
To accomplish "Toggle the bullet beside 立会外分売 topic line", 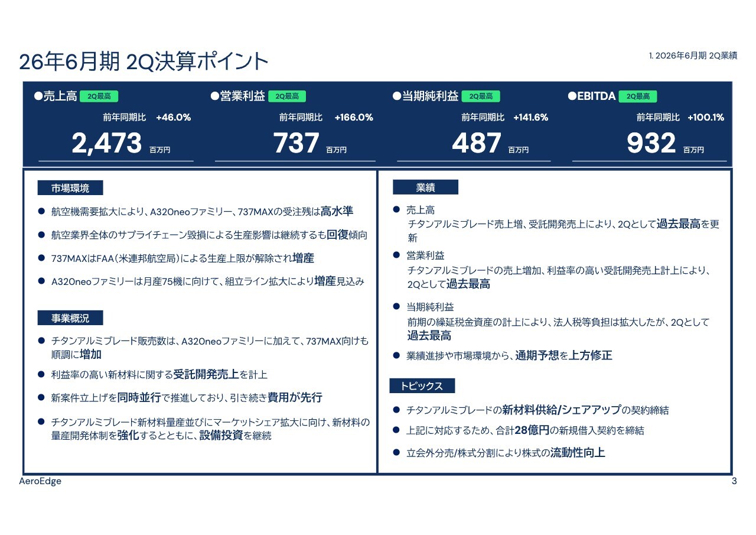I will coord(396,453).
